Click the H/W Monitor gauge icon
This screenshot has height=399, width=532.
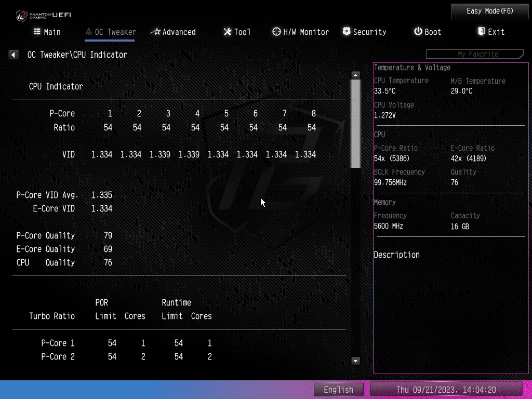pyautogui.click(x=276, y=32)
